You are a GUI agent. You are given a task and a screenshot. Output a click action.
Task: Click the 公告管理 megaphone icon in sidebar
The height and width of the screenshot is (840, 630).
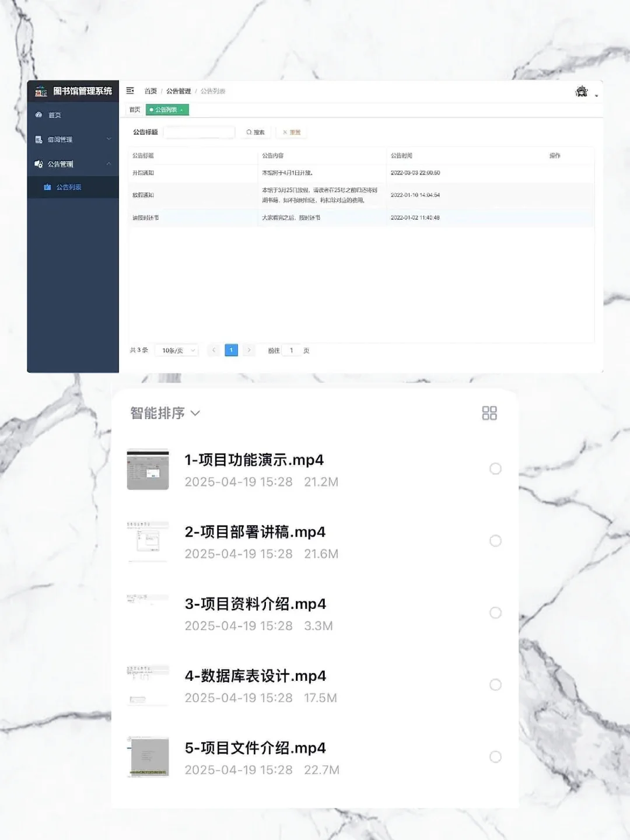coord(38,164)
